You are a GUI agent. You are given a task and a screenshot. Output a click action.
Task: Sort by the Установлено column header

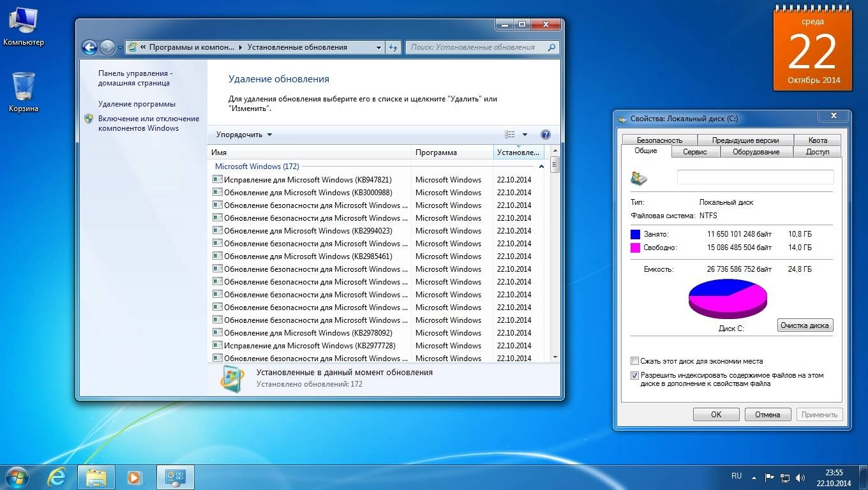pyautogui.click(x=519, y=152)
